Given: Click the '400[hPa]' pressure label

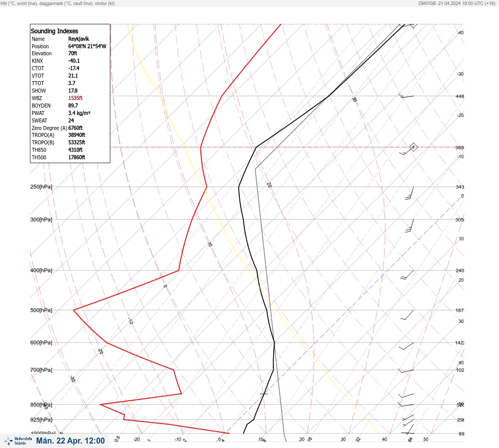Looking at the screenshot, I should pyautogui.click(x=41, y=270).
